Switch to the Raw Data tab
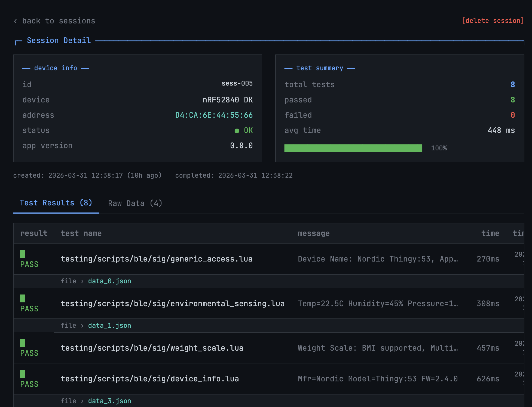 (135, 203)
